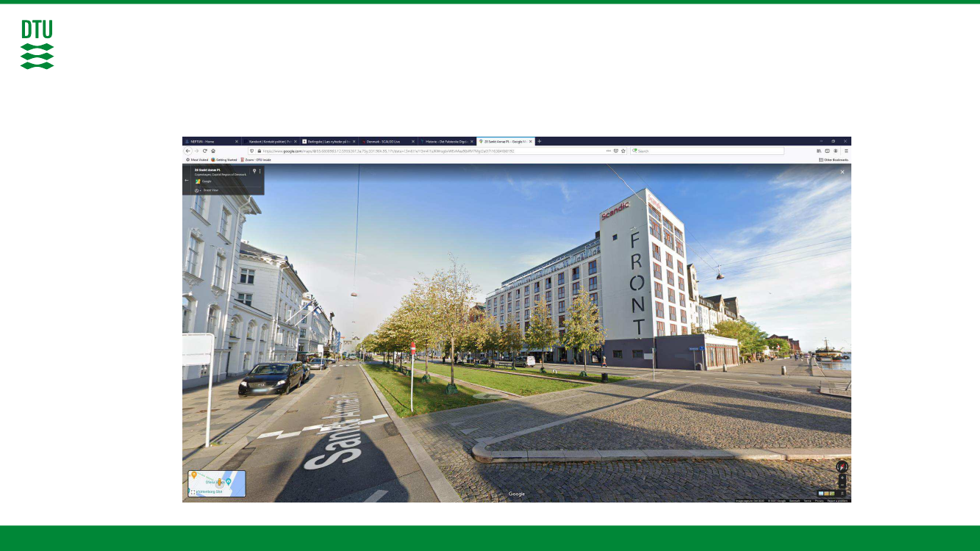Click the minimap thumbnail
Image resolution: width=980 pixels, height=551 pixels.
coord(217,484)
